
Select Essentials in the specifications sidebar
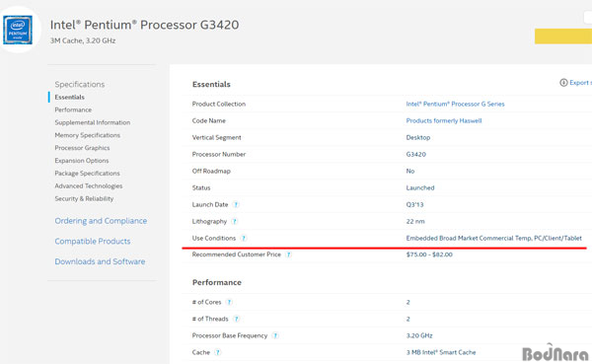pos(69,97)
